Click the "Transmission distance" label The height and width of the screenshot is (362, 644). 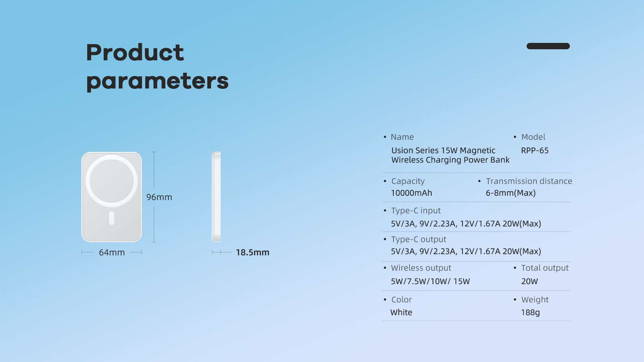(x=529, y=181)
